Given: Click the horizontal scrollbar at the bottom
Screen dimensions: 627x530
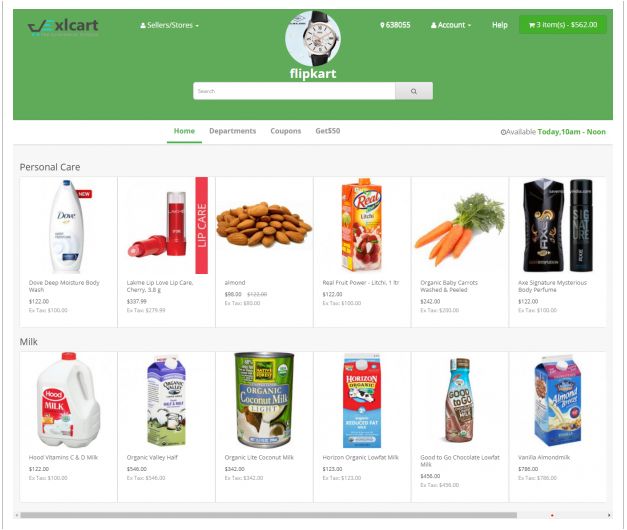Looking at the screenshot, I should click(268, 515).
